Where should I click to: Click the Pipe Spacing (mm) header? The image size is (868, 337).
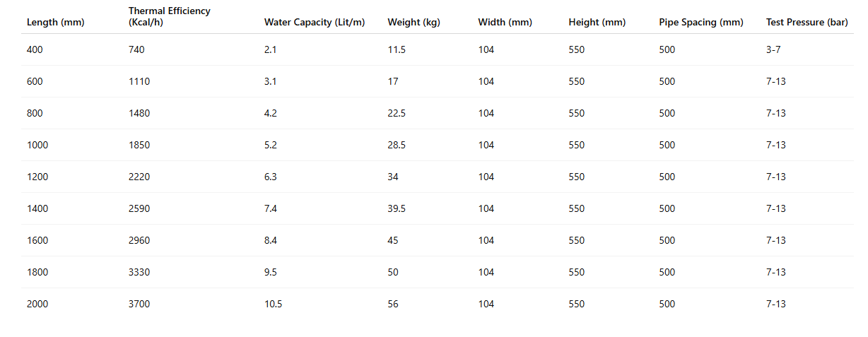pos(700,23)
